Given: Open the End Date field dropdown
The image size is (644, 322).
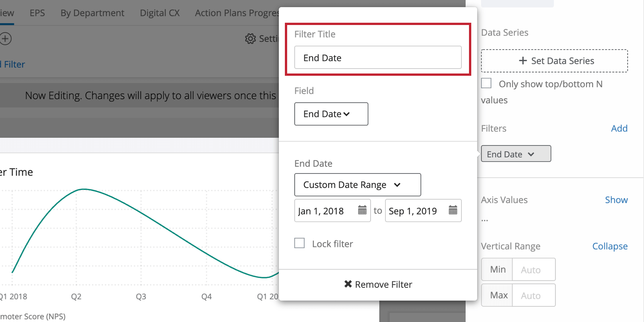Looking at the screenshot, I should pyautogui.click(x=331, y=114).
